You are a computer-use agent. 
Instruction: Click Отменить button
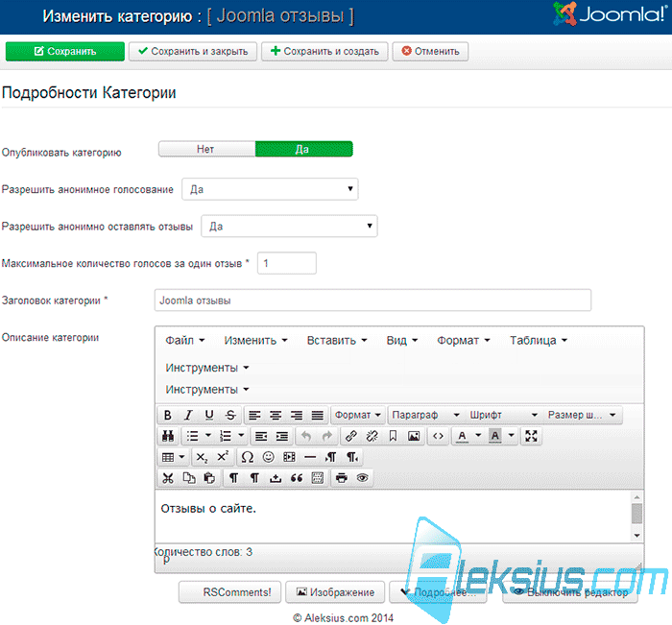[430, 52]
